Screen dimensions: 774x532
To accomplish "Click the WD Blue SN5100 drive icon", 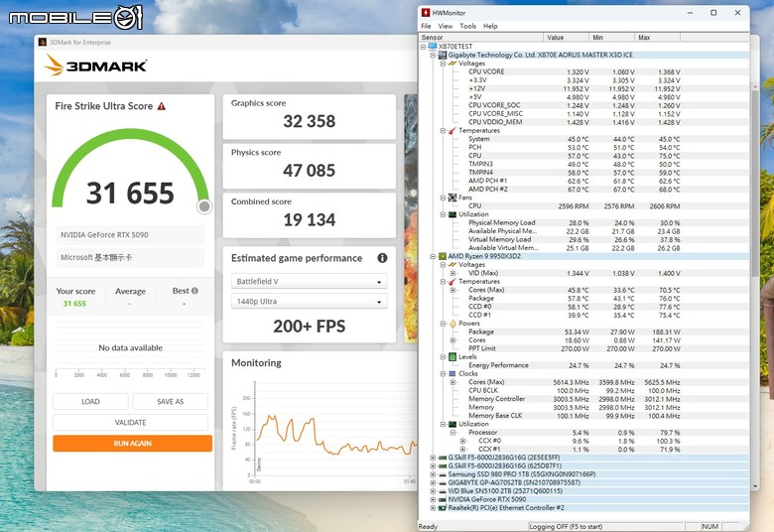I will (443, 491).
